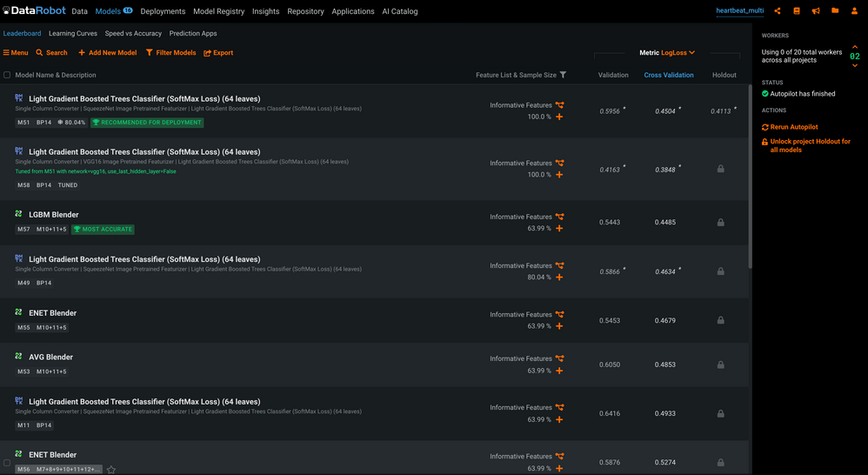Open the Model Registry tab
The height and width of the screenshot is (475, 868).
(218, 11)
